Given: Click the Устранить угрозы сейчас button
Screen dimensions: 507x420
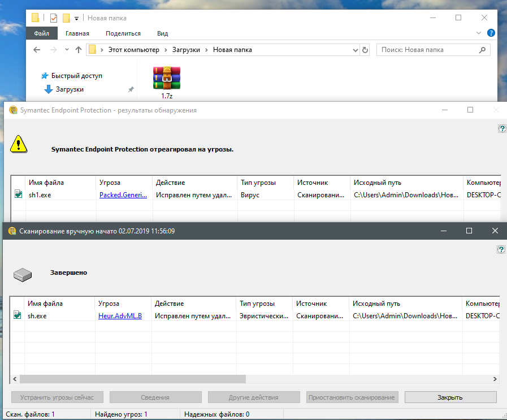Looking at the screenshot, I should (57, 397).
